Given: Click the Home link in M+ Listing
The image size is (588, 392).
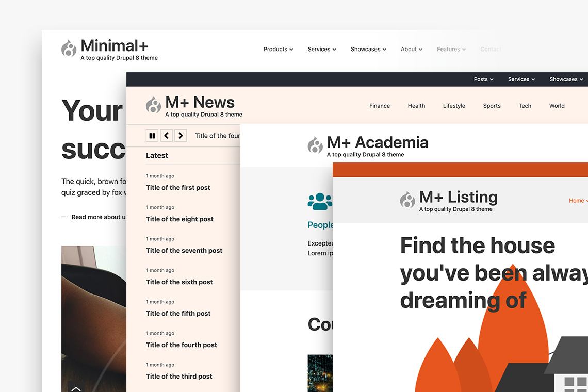Looking at the screenshot, I should point(577,201).
